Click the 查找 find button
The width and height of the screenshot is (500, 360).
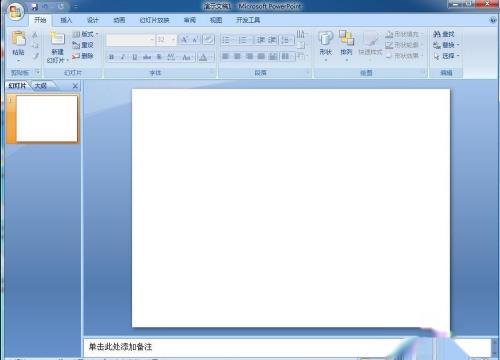tap(444, 34)
